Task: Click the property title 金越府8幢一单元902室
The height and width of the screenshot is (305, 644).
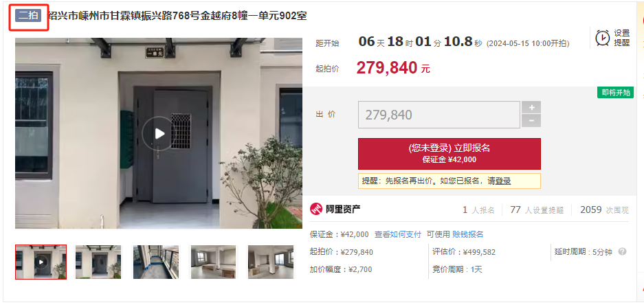Action: pyautogui.click(x=254, y=16)
